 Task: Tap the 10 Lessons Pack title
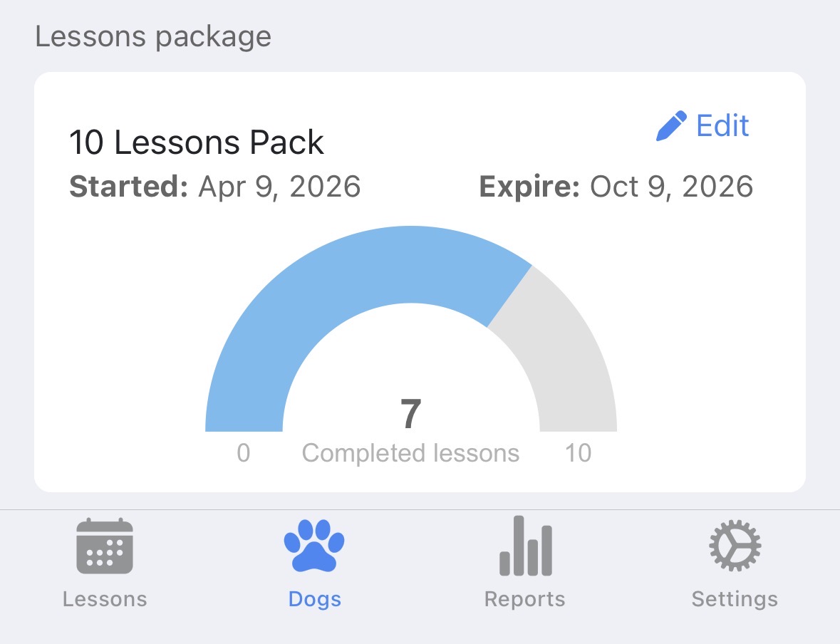(x=197, y=142)
